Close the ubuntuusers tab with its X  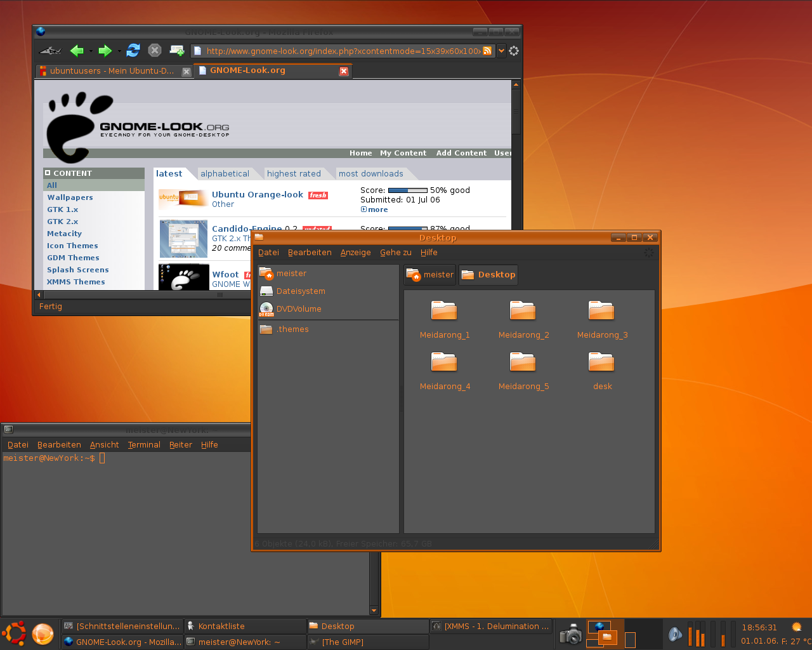186,72
